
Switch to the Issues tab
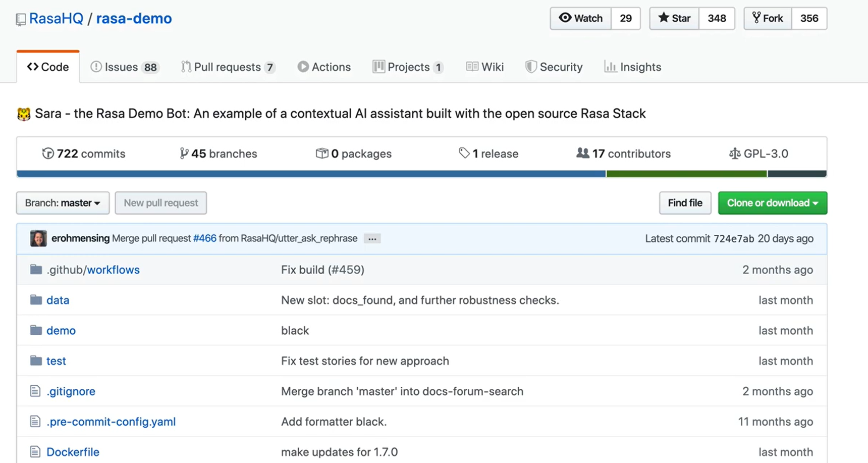coord(124,67)
